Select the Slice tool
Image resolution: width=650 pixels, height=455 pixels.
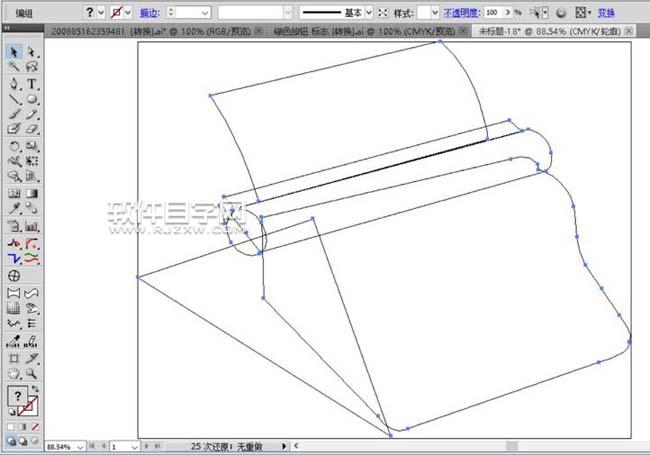(32, 358)
